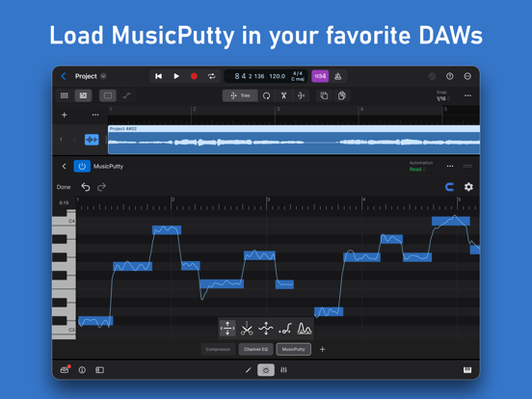The image size is (532, 399).
Task: Start recording with the red Record button
Action: pyautogui.click(x=194, y=76)
